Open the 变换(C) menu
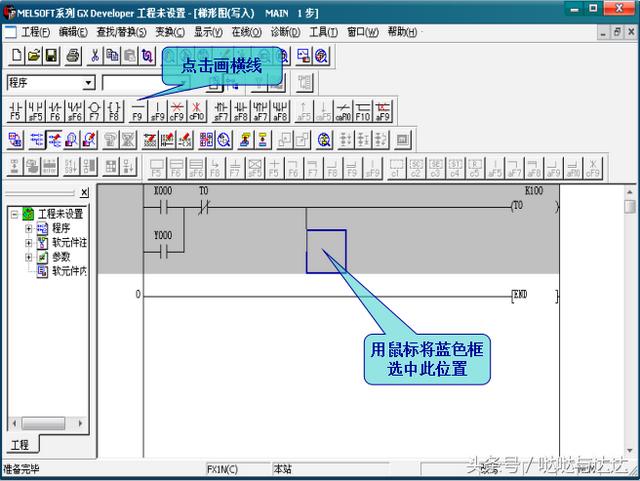 (170, 32)
